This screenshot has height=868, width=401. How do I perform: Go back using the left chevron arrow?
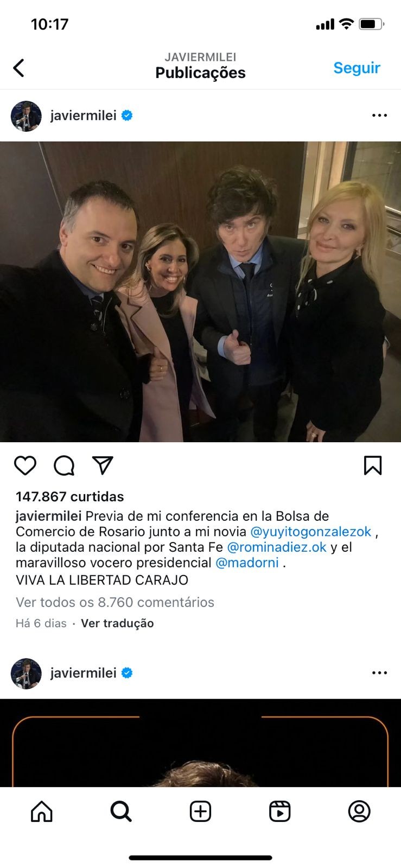(19, 68)
